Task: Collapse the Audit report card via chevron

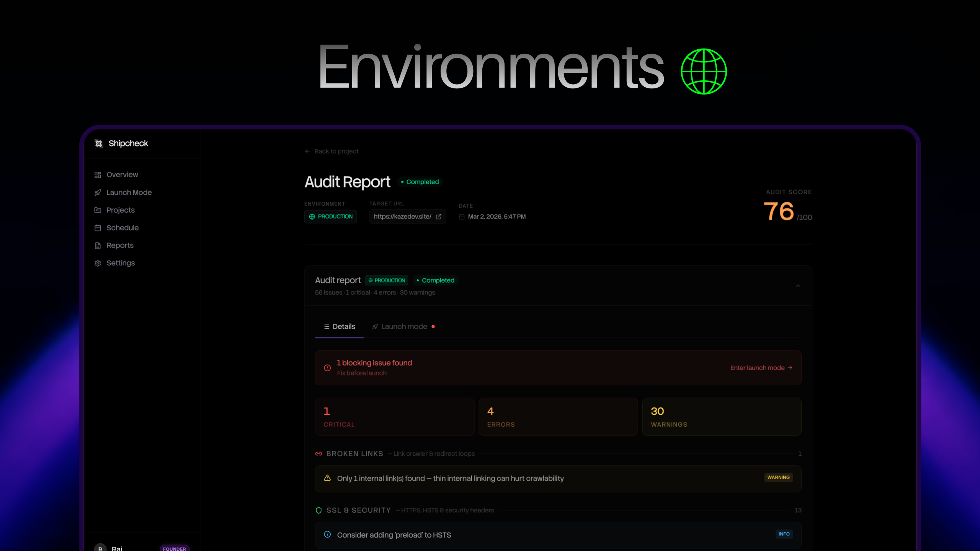Action: pos(798,286)
